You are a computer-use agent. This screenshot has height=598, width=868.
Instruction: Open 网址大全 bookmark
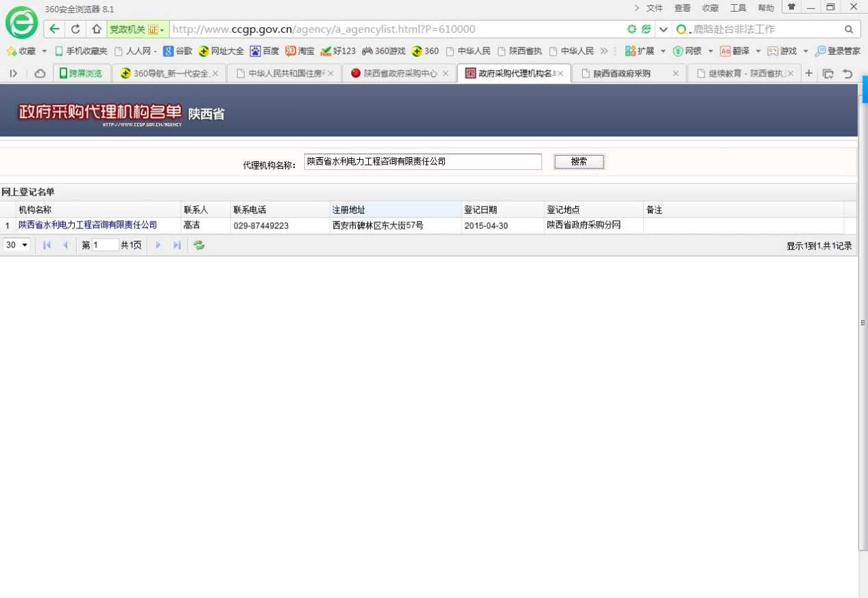coord(221,51)
